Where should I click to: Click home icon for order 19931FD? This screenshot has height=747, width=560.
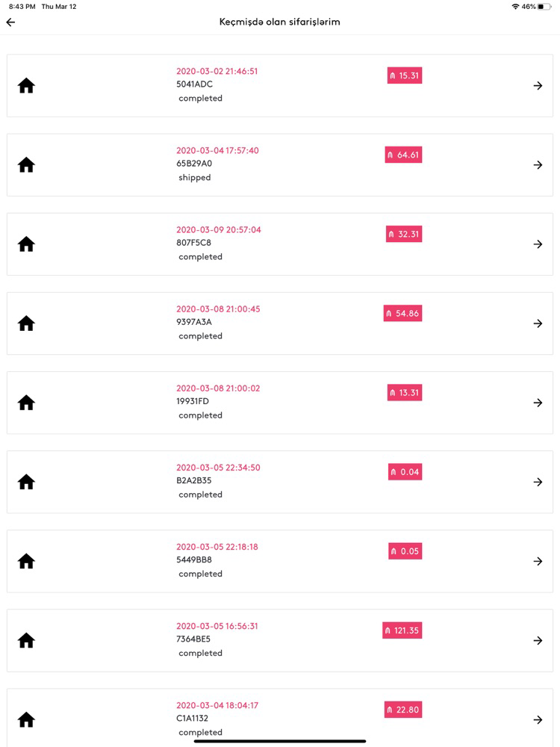tap(26, 403)
